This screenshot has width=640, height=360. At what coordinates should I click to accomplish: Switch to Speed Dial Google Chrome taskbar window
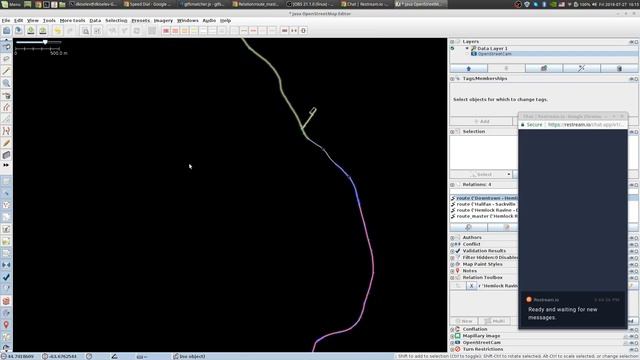coord(147,4)
